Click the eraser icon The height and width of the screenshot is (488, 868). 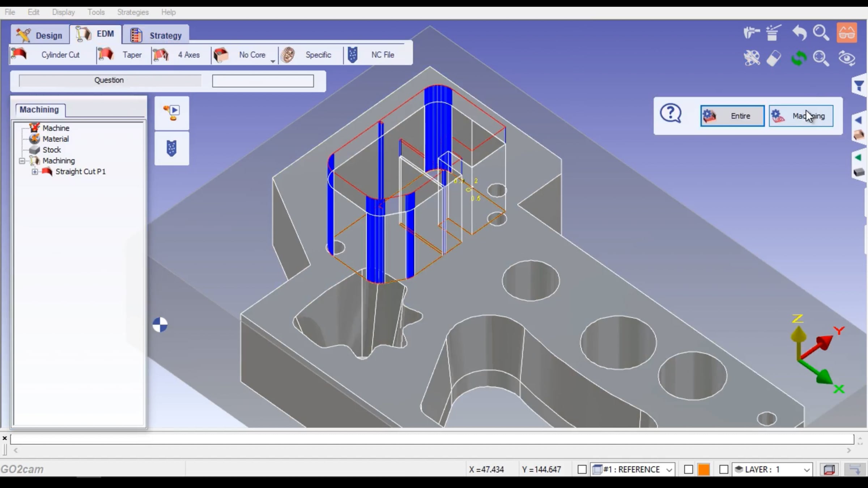pos(774,59)
